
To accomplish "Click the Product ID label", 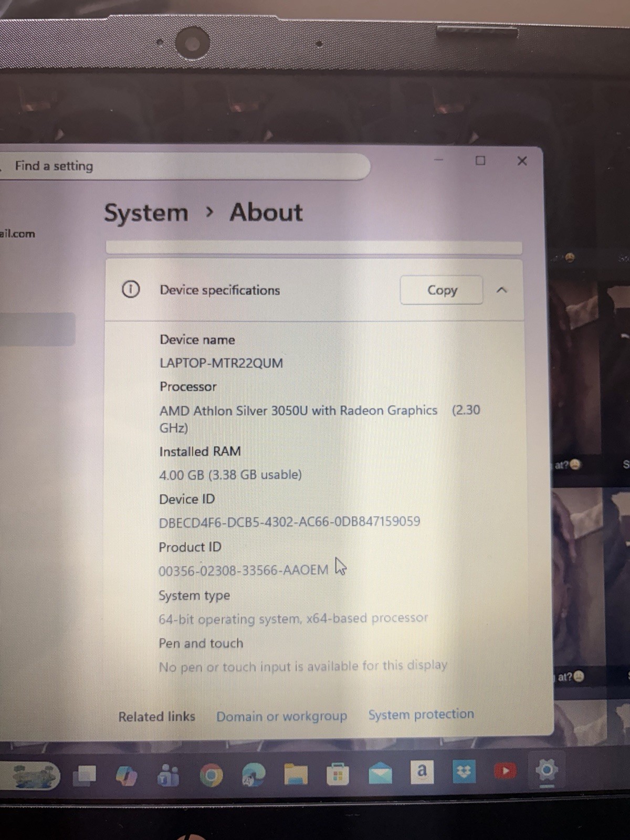I will click(x=190, y=547).
